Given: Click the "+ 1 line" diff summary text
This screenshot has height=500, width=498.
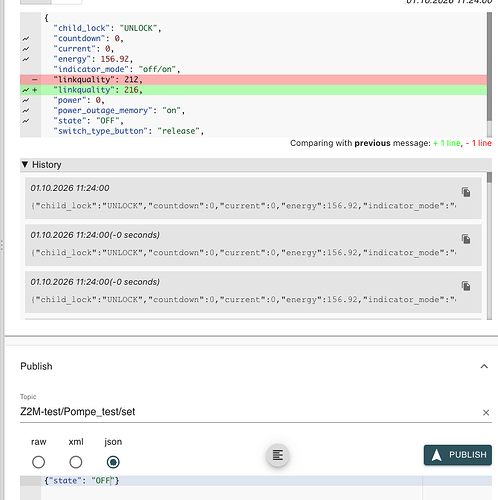Looking at the screenshot, I should tap(447, 143).
